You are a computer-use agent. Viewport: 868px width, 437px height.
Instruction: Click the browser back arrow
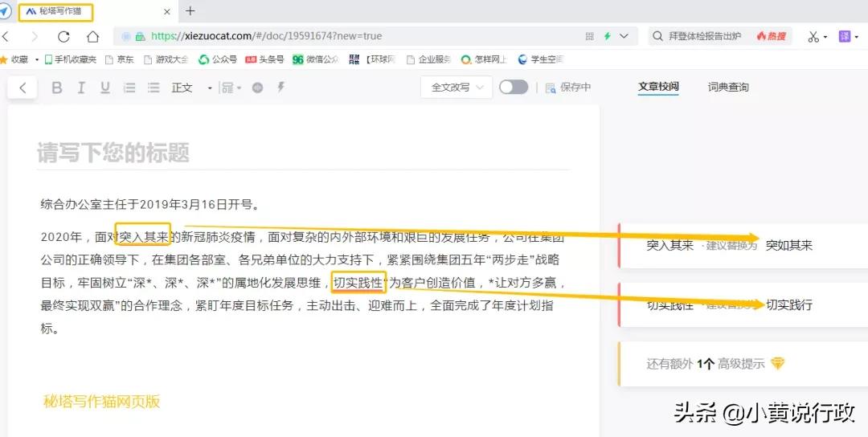point(5,36)
